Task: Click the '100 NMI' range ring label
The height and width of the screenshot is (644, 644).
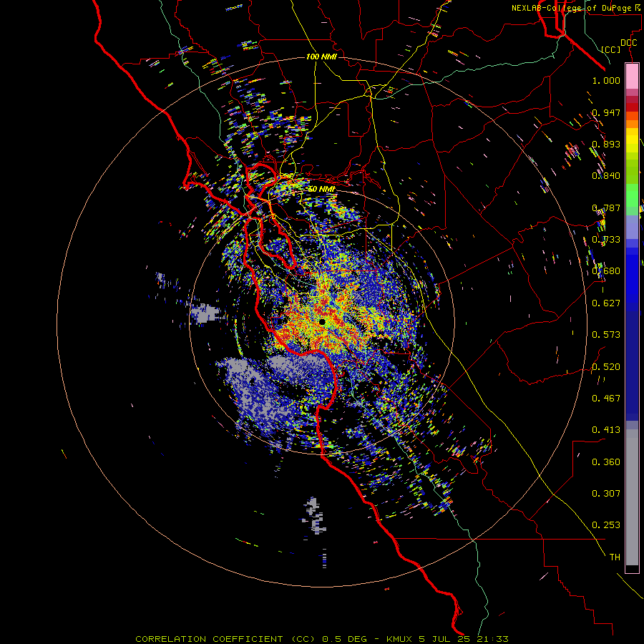Action: (321, 57)
